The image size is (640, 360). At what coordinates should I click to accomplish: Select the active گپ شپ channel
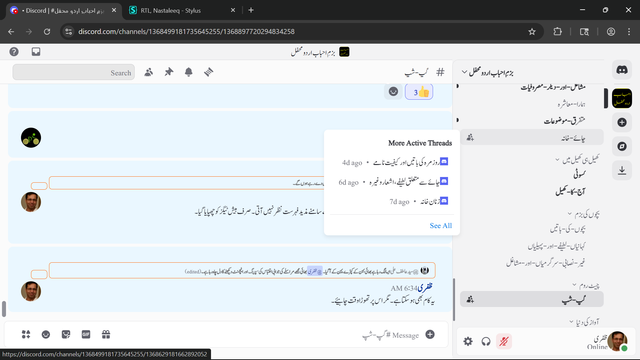point(532,300)
